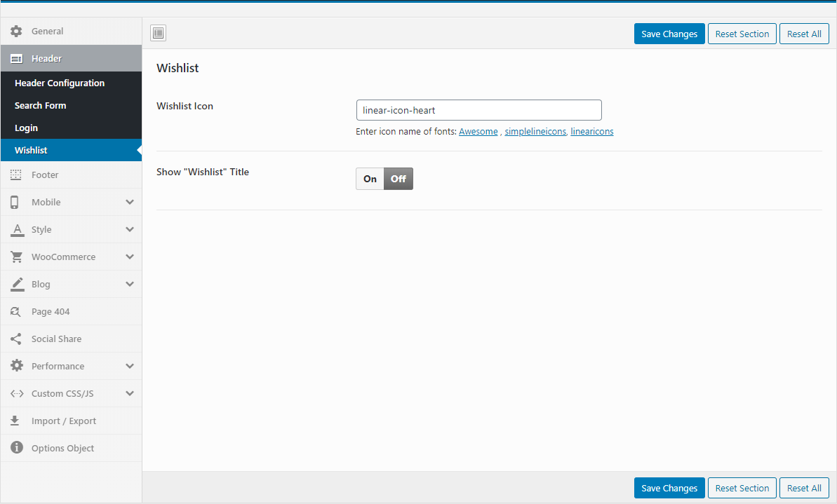Click the Import / Export download icon
Screen dimensions: 837x504
15,421
